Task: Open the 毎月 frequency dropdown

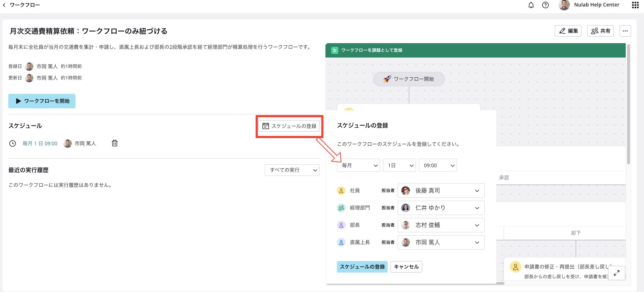Action: (x=358, y=165)
